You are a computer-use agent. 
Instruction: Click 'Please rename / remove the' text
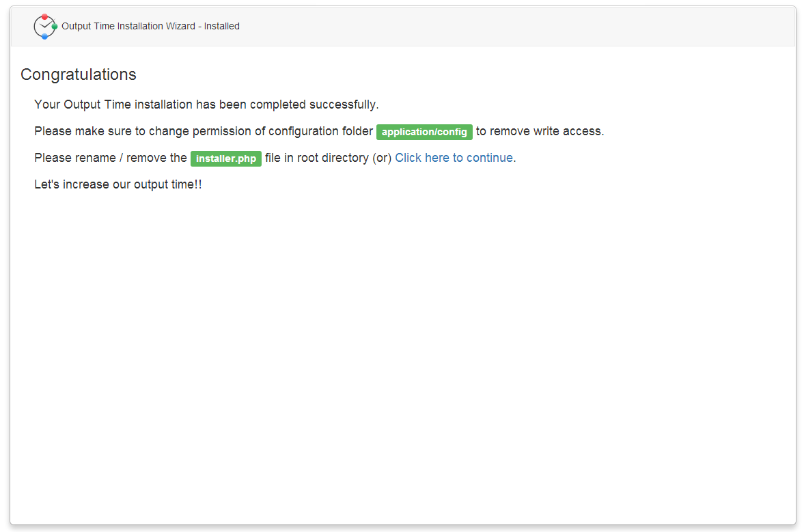(110, 158)
